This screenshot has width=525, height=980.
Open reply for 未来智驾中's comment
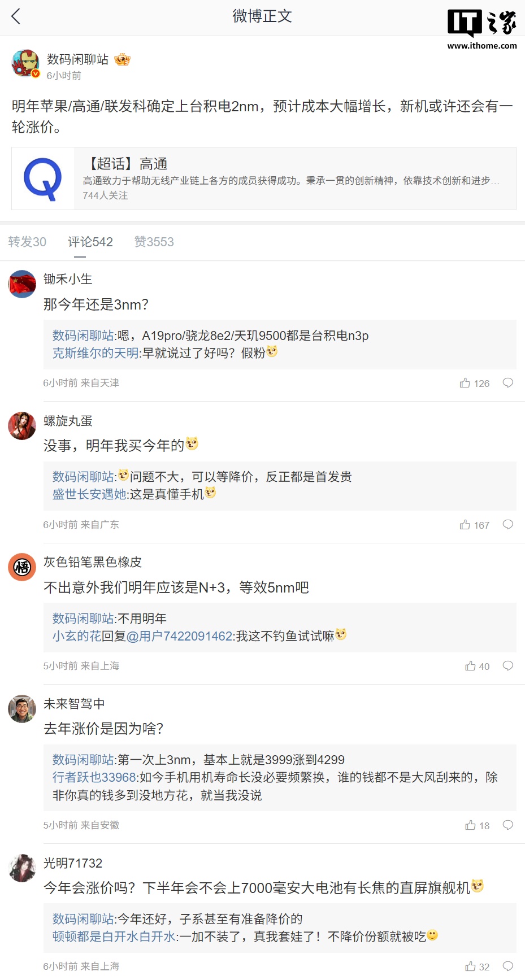click(x=508, y=825)
